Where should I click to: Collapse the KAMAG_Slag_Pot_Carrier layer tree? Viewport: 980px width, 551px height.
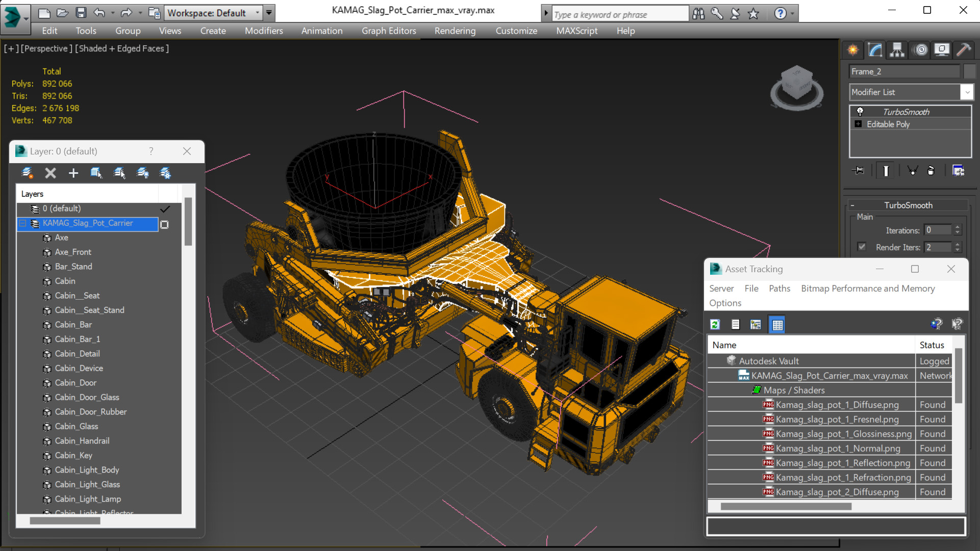coord(23,223)
